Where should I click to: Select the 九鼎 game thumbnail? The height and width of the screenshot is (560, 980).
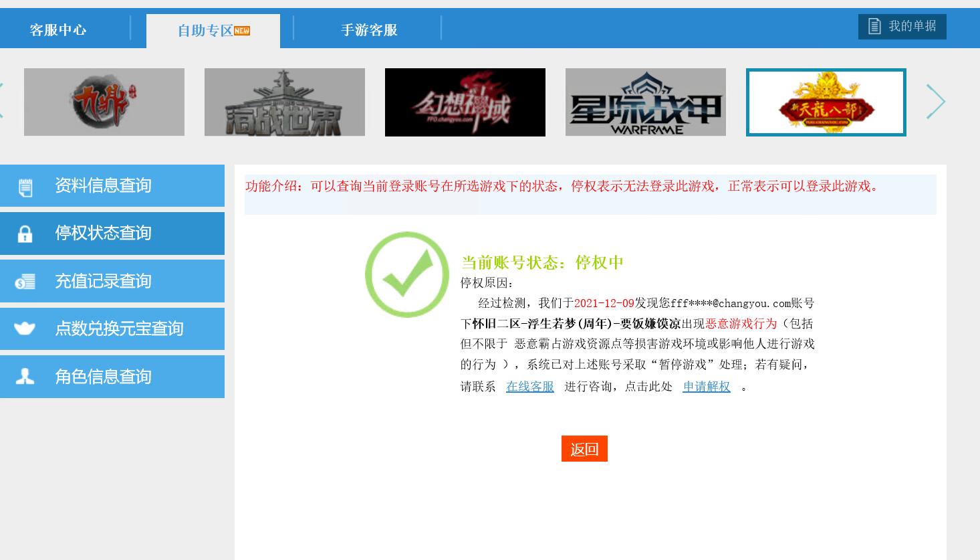click(104, 102)
